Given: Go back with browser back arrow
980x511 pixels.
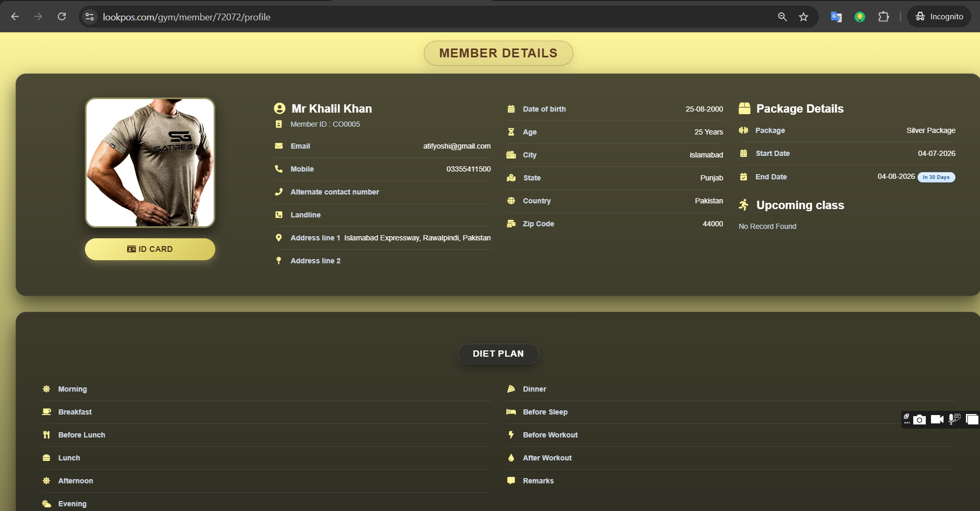Looking at the screenshot, I should (x=15, y=17).
